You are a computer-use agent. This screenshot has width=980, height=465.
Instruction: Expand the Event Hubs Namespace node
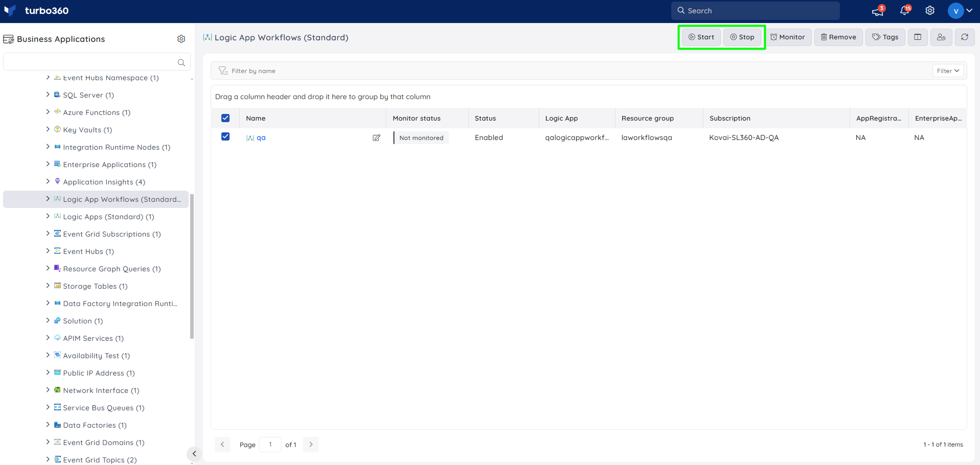click(x=48, y=77)
